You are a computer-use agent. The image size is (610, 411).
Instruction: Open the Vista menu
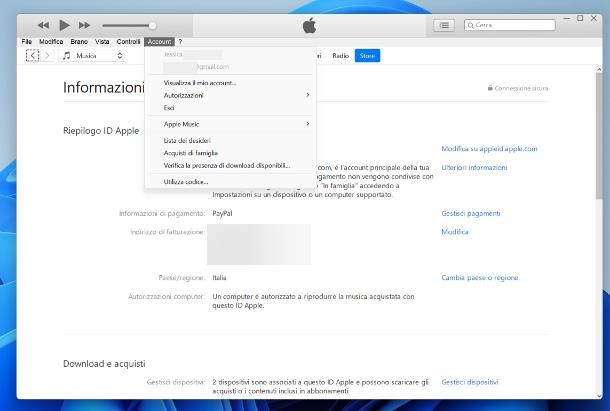[x=102, y=42]
